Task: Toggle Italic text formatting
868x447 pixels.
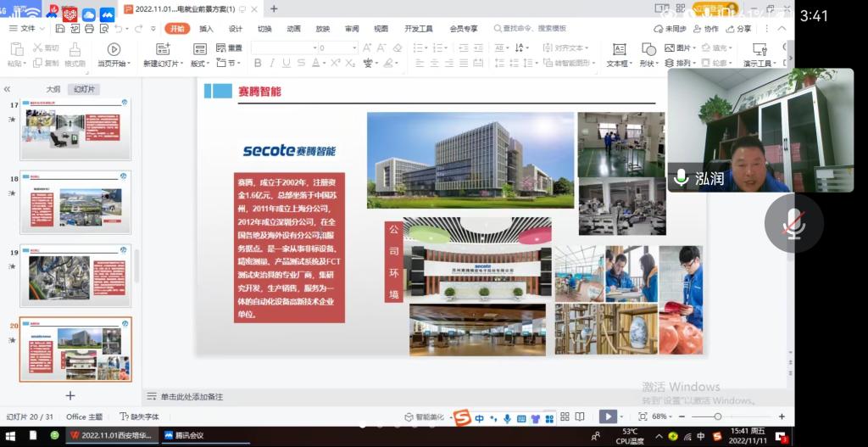Action: pos(272,64)
